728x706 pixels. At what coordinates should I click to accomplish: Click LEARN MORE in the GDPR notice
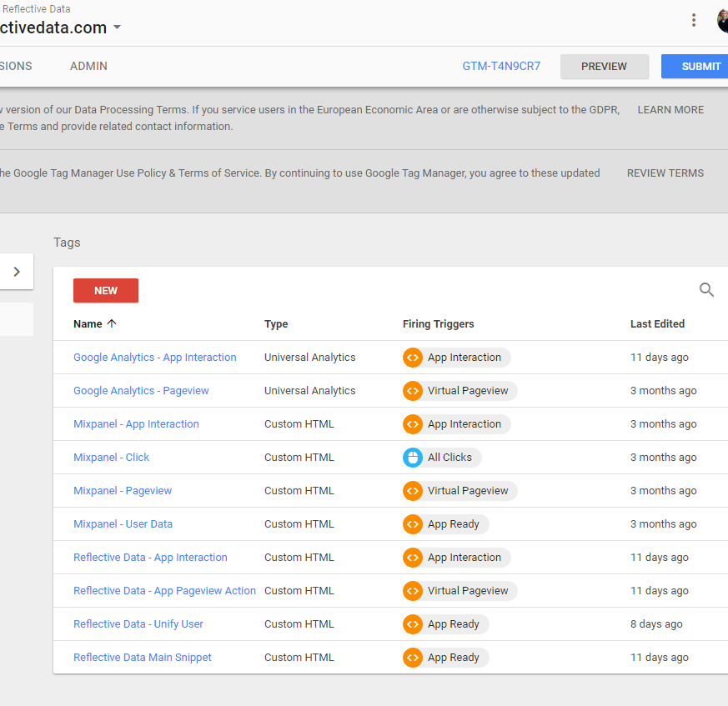[670, 109]
